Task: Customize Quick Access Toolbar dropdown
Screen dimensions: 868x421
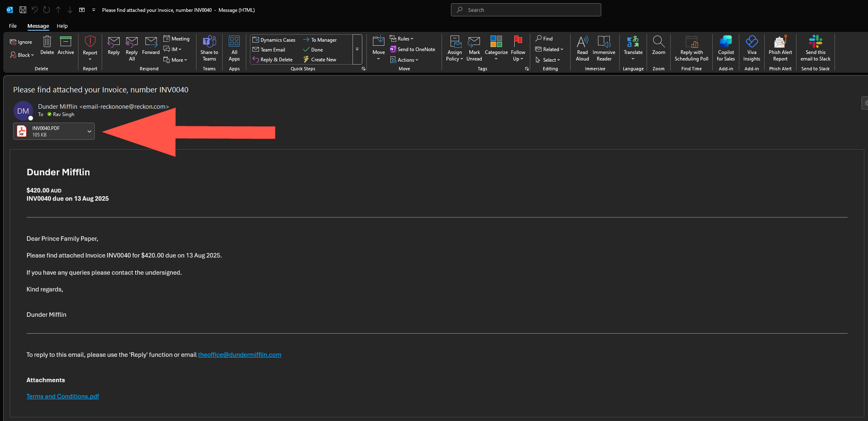Action: (94, 10)
